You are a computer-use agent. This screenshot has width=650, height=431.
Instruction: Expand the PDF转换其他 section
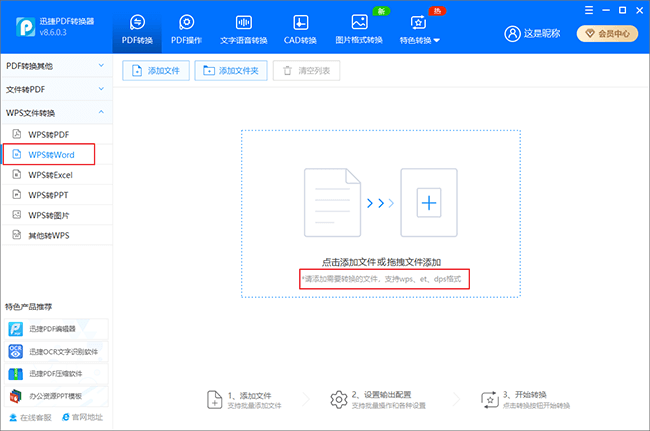coord(56,65)
